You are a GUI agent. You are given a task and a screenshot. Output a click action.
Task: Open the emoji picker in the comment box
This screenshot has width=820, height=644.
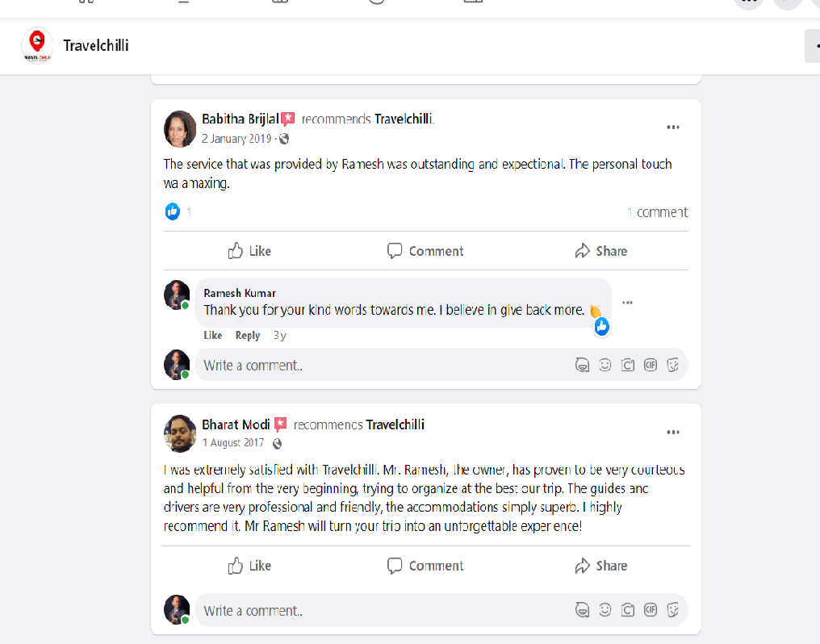click(605, 365)
